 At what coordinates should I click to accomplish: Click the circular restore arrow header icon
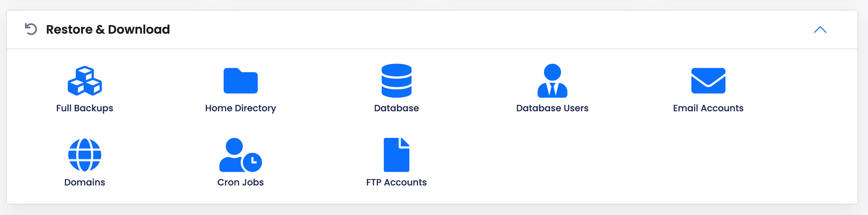click(31, 29)
